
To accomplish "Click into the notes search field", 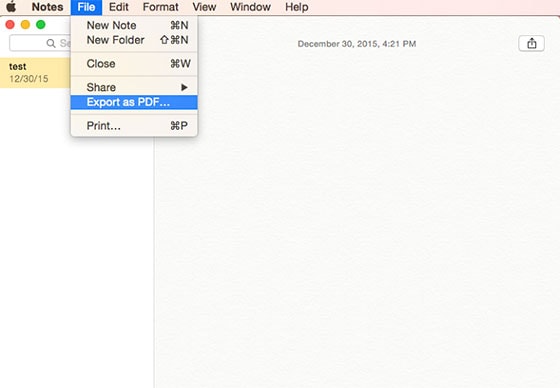I will coord(40,43).
